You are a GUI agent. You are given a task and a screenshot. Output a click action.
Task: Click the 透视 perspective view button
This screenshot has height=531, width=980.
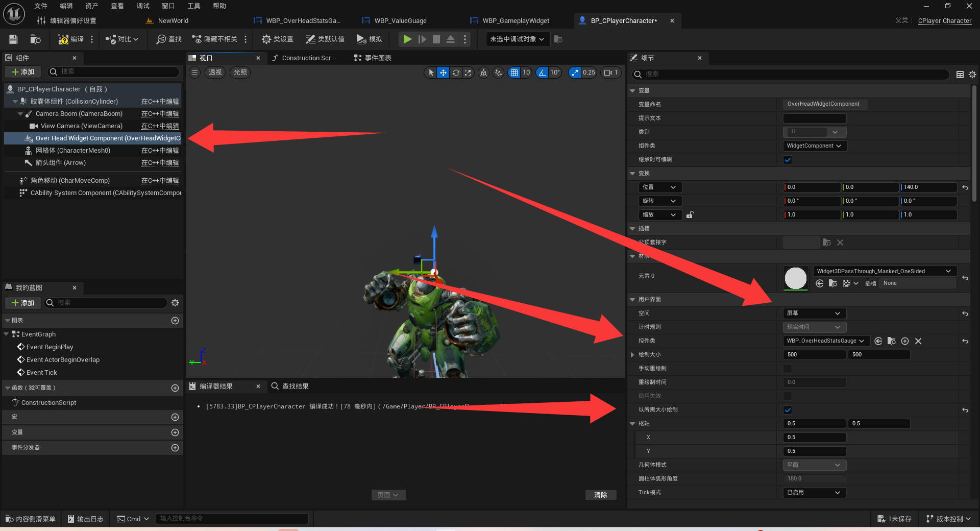pyautogui.click(x=215, y=73)
